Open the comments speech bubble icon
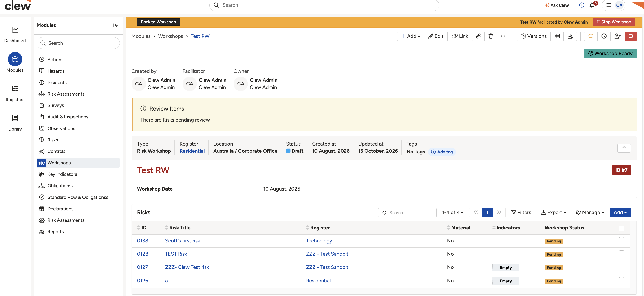This screenshot has width=644, height=296. click(x=591, y=36)
